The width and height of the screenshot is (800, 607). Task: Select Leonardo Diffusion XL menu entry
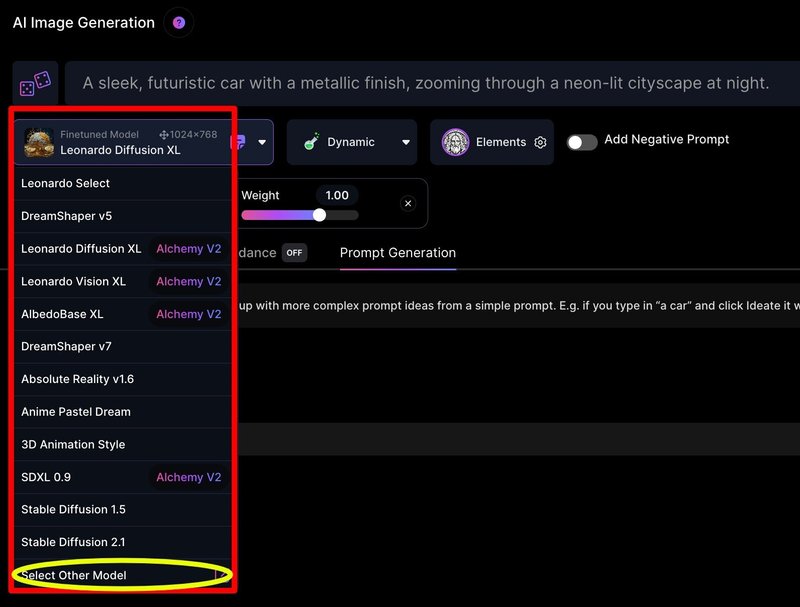(x=123, y=249)
